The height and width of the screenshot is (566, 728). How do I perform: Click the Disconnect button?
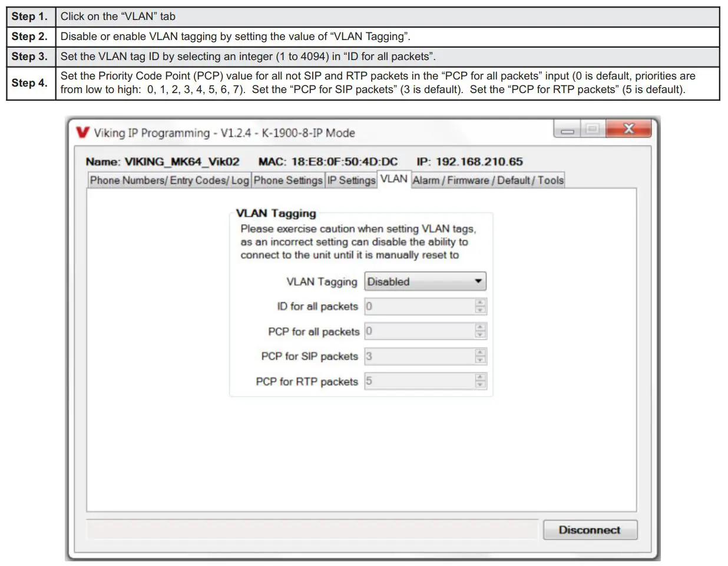click(590, 529)
